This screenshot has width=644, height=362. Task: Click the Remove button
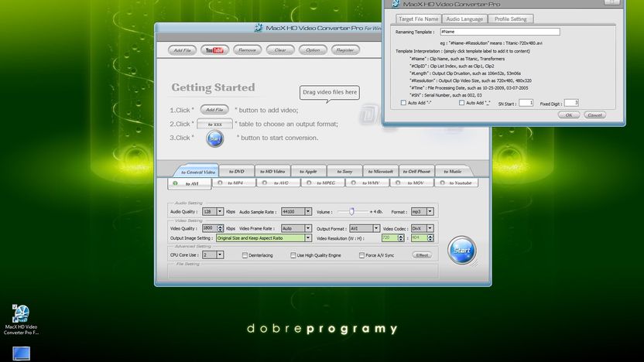(247, 50)
